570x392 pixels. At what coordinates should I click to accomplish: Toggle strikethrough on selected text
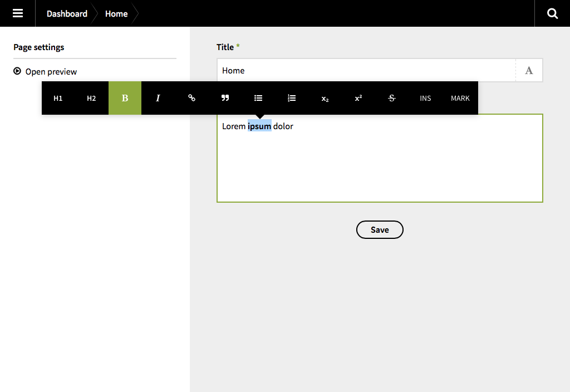pyautogui.click(x=392, y=98)
